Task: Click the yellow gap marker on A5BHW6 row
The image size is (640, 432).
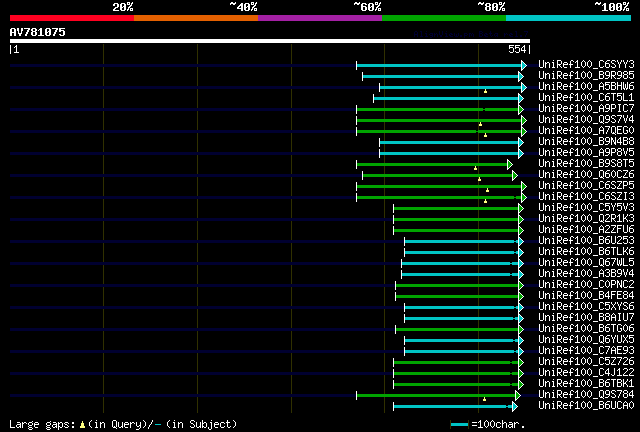Action: click(x=485, y=91)
